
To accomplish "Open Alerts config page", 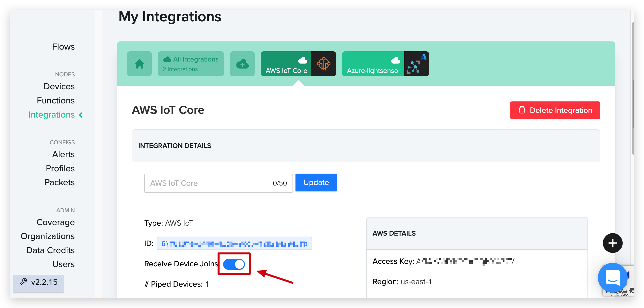I will tap(63, 154).
